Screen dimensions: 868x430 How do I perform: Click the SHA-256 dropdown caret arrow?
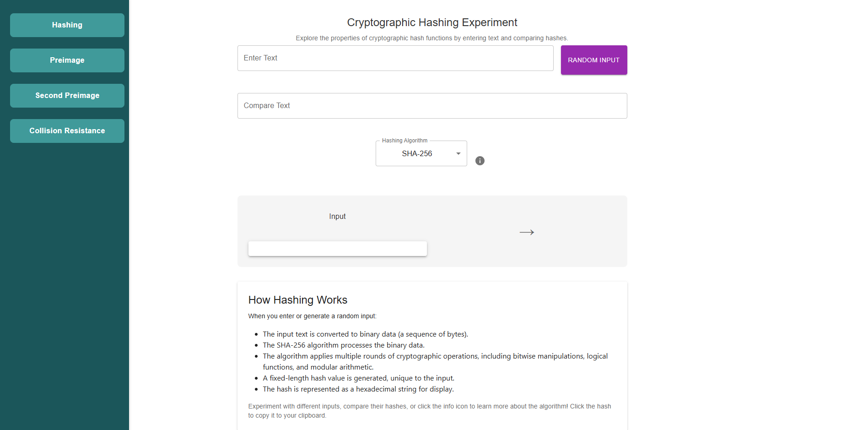(458, 154)
